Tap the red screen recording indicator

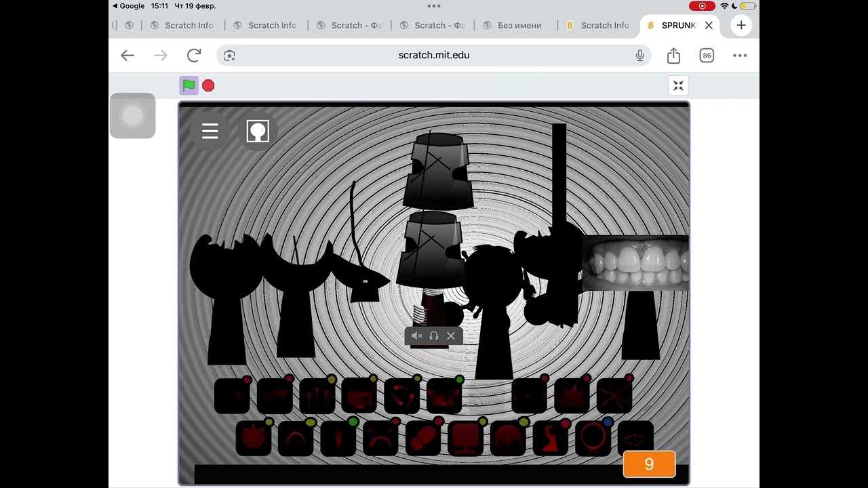click(702, 6)
